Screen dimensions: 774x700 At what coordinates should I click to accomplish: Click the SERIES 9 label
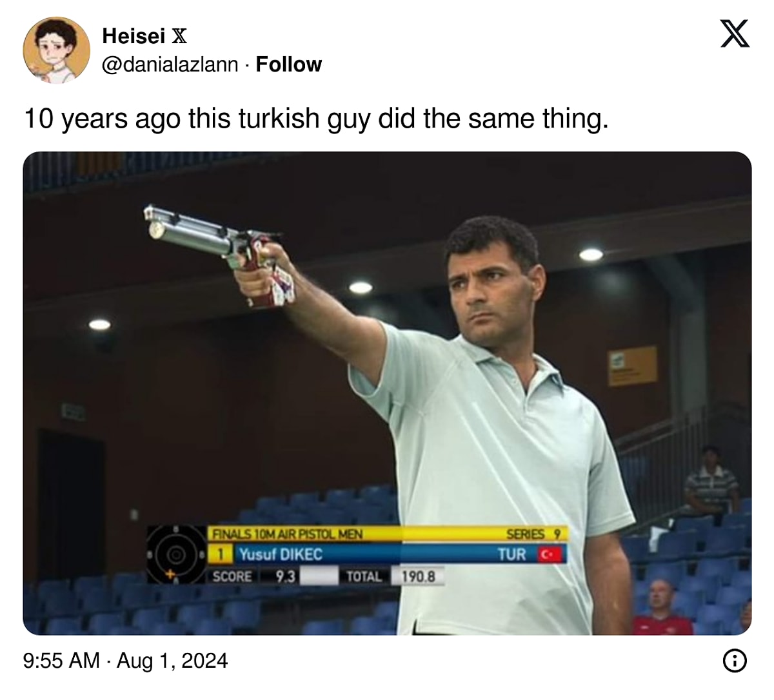click(x=533, y=534)
